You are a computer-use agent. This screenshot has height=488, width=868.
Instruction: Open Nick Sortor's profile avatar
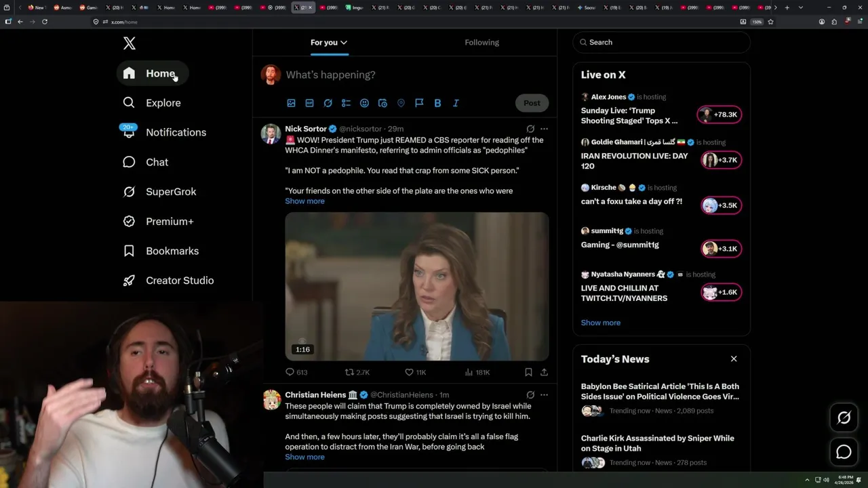pos(271,134)
